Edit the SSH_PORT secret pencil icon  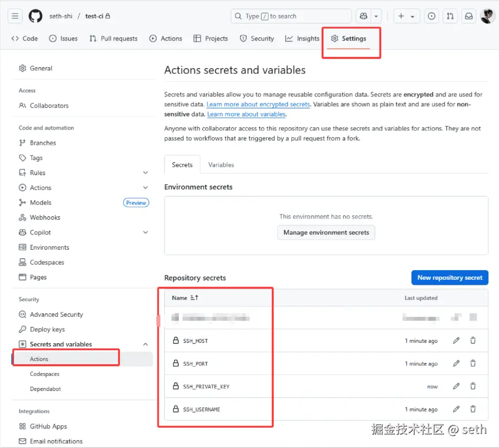tap(456, 363)
